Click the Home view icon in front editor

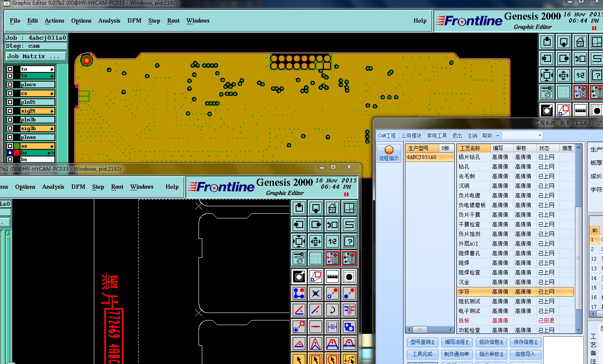pos(332,208)
